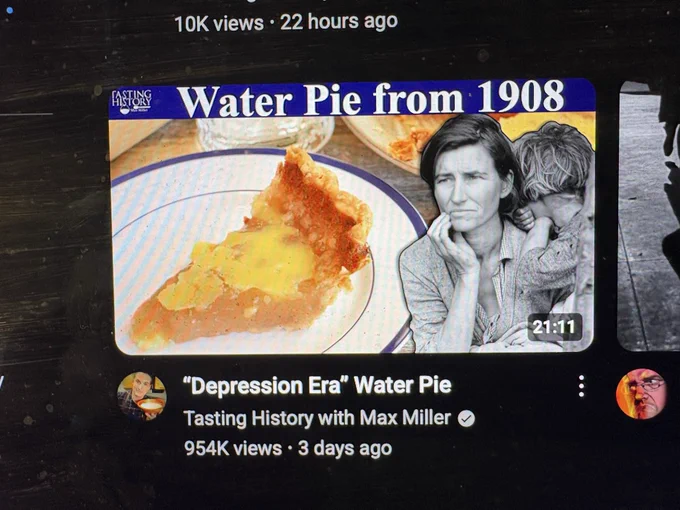Play the Water Pie from 1908 video thumbnail
680x510 pixels.
pyautogui.click(x=352, y=220)
